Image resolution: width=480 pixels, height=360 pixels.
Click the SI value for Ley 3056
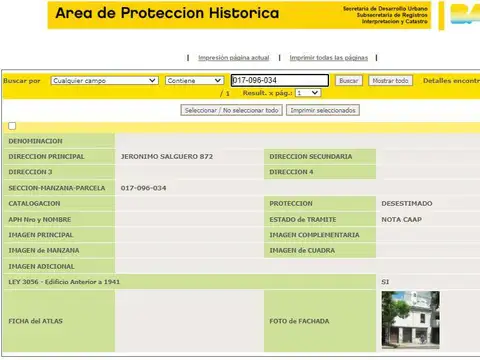[x=385, y=282]
